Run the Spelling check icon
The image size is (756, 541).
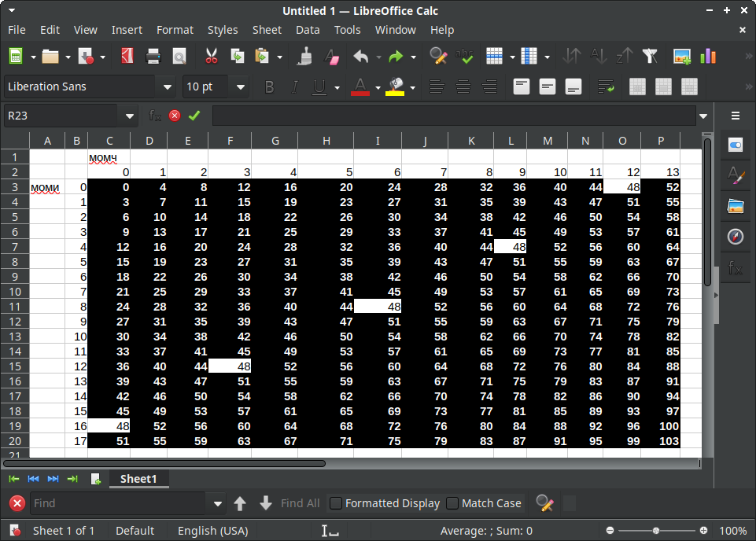(x=464, y=57)
